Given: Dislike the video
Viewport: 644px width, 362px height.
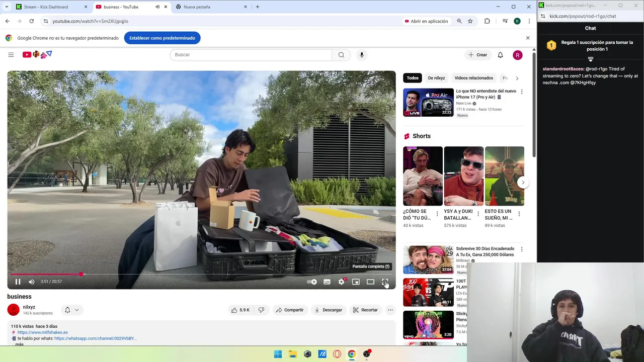Looking at the screenshot, I should [x=261, y=310].
